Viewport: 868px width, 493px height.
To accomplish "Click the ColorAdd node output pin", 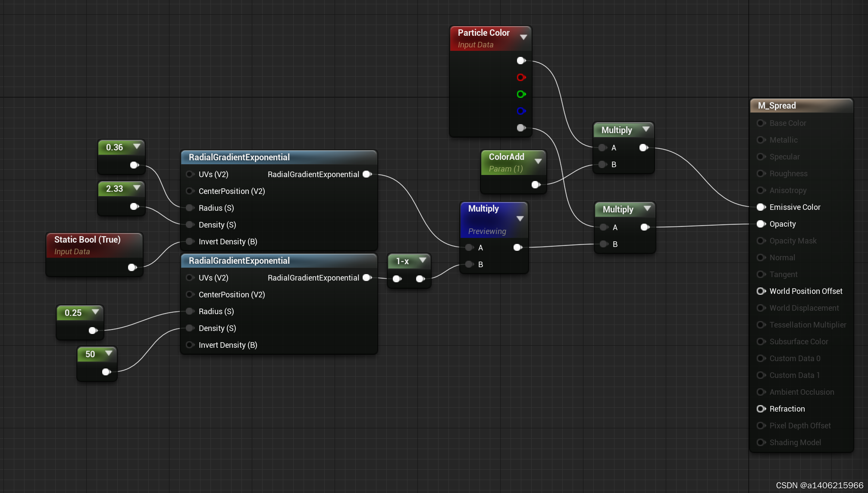I will [535, 184].
